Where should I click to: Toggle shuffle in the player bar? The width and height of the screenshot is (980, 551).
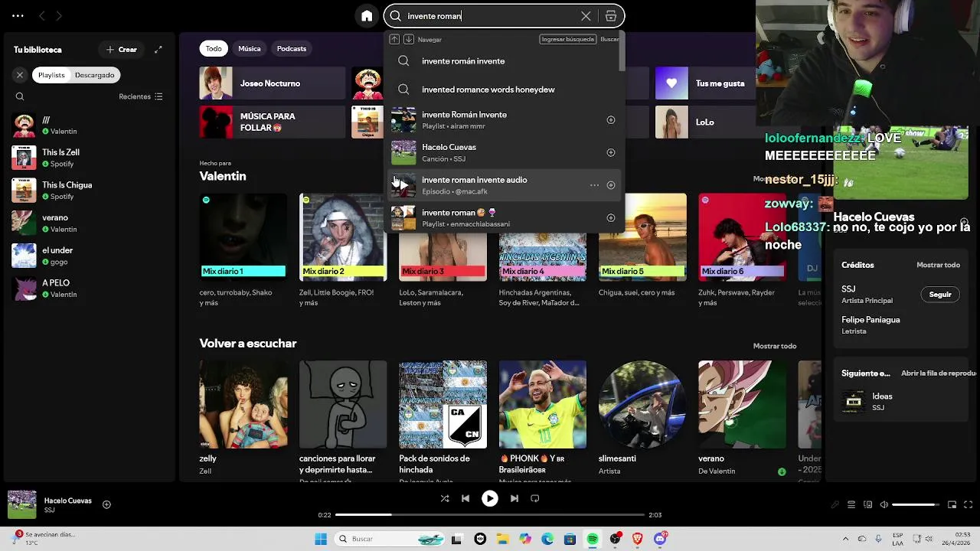(445, 498)
